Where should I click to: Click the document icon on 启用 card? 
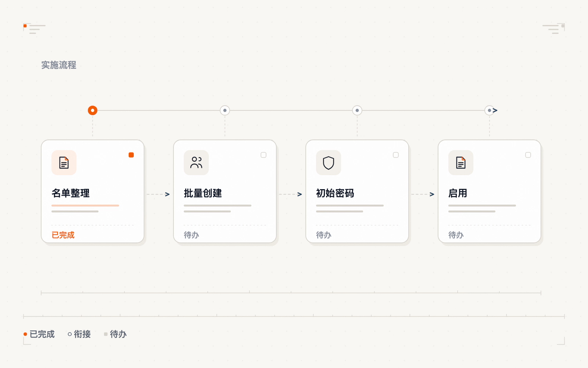click(x=461, y=163)
